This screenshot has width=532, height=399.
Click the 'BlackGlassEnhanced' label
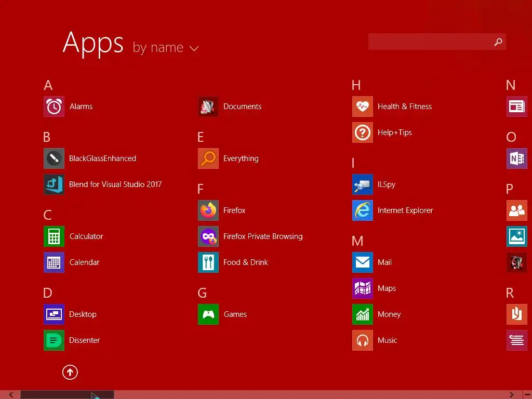(x=102, y=158)
